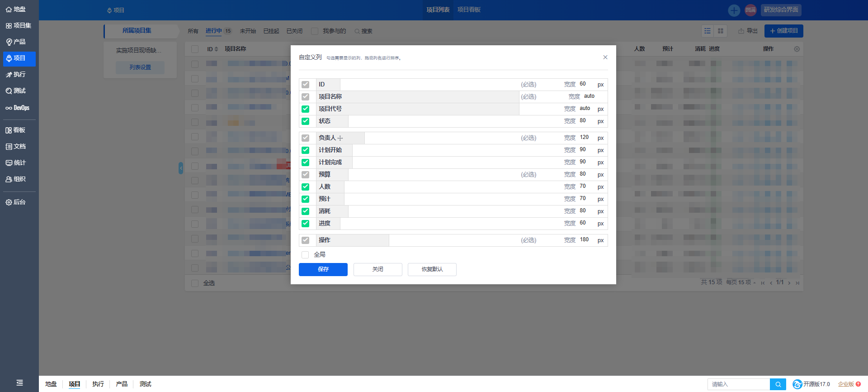Image resolution: width=868 pixels, height=392 pixels.
Task: Click the 搜索 search icon in filter bar
Action: coord(363,31)
